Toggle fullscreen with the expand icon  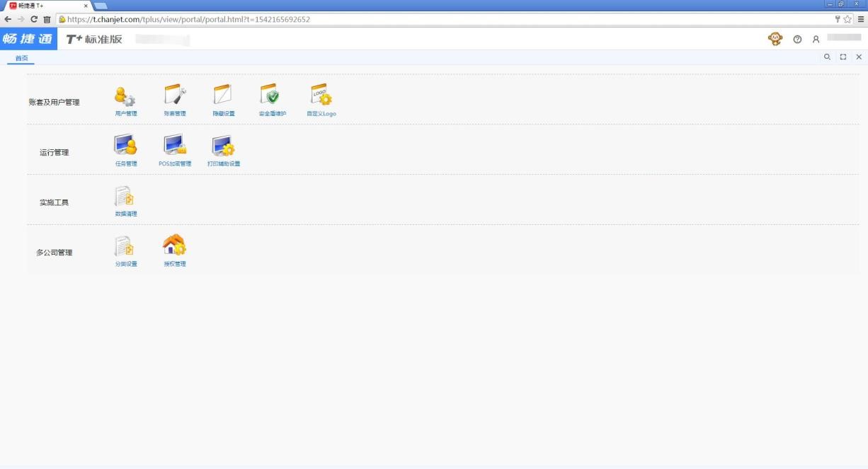tap(843, 57)
